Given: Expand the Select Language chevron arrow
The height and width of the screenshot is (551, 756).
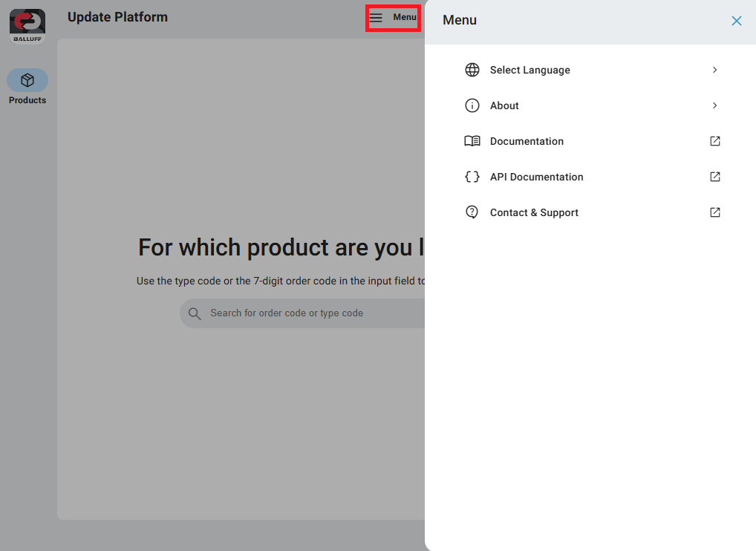Looking at the screenshot, I should click(x=715, y=70).
